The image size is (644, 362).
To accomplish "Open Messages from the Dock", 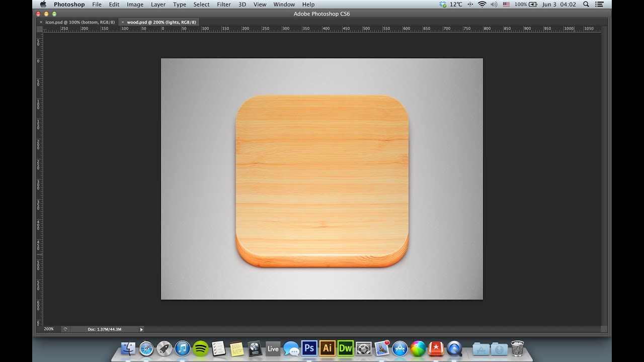I will click(x=291, y=347).
